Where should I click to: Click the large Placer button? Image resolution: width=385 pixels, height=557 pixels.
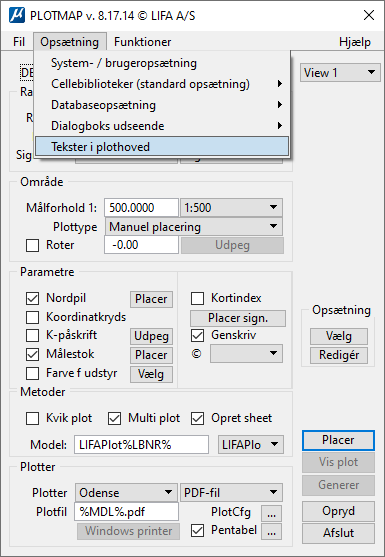pos(338,440)
